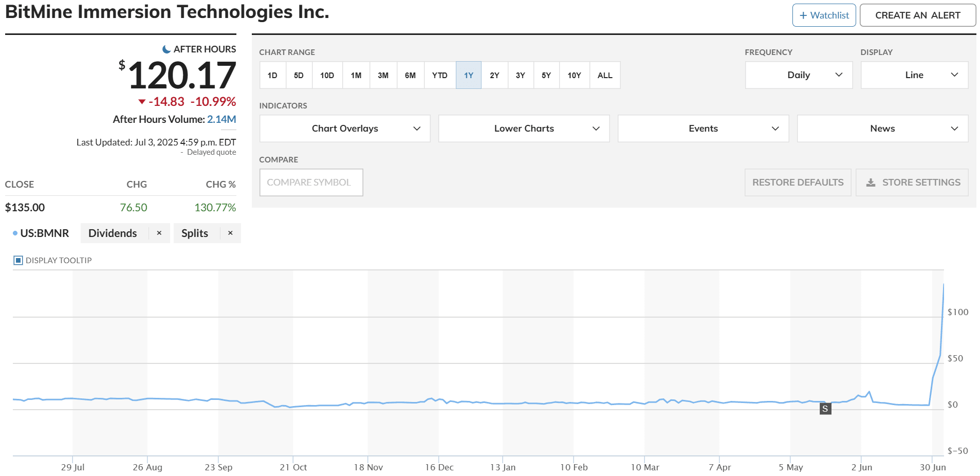
Task: Click the $120.17 after hours price
Action: (177, 76)
